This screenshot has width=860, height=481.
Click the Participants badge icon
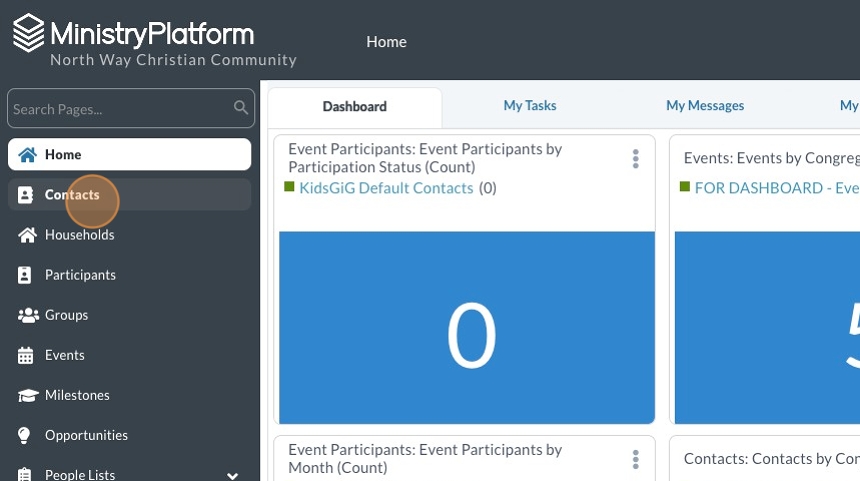pos(26,275)
